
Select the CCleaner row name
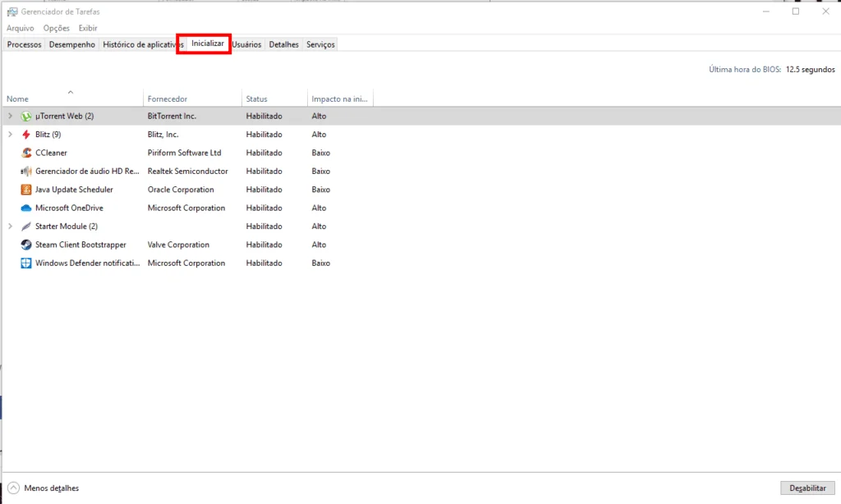51,153
